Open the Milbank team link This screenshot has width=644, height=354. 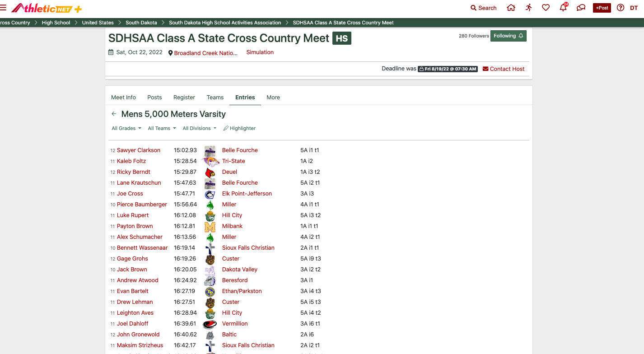point(233,226)
